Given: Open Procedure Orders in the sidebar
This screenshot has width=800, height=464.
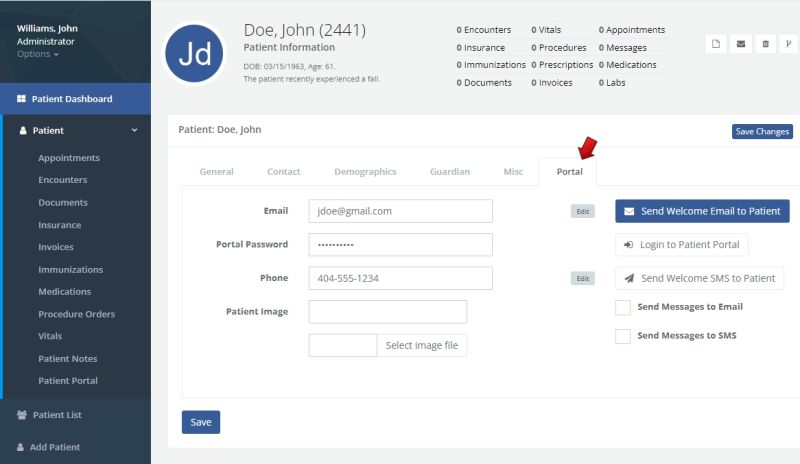Looking at the screenshot, I should click(x=76, y=314).
